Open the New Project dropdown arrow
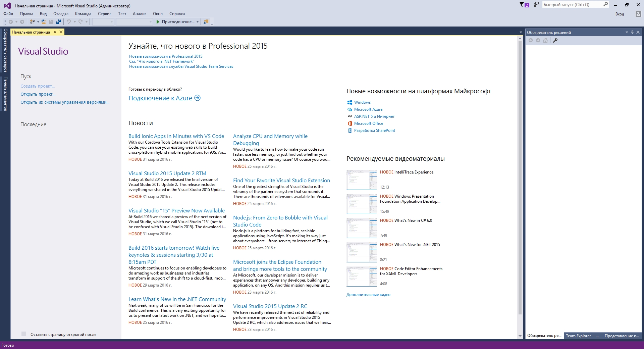This screenshot has height=349, width=644. (x=38, y=22)
